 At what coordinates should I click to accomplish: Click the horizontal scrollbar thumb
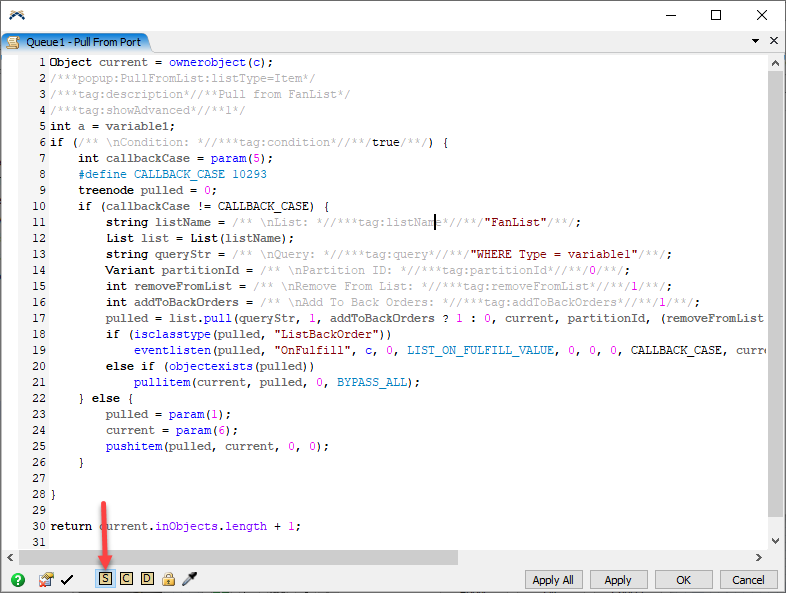(239, 557)
